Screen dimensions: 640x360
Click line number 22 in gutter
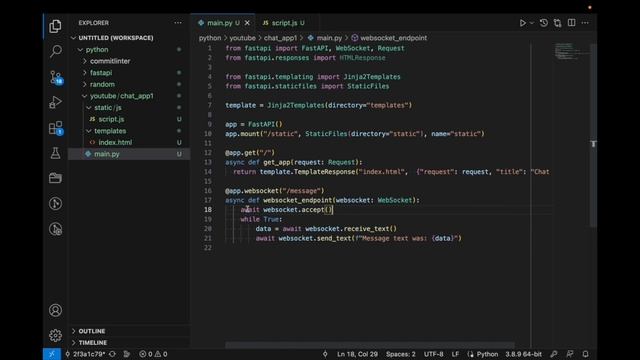click(208, 248)
